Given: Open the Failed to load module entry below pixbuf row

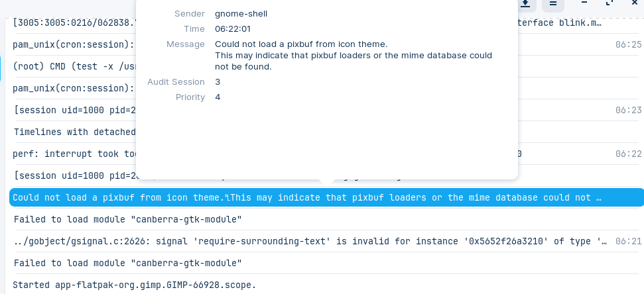Looking at the screenshot, I should tap(326, 219).
